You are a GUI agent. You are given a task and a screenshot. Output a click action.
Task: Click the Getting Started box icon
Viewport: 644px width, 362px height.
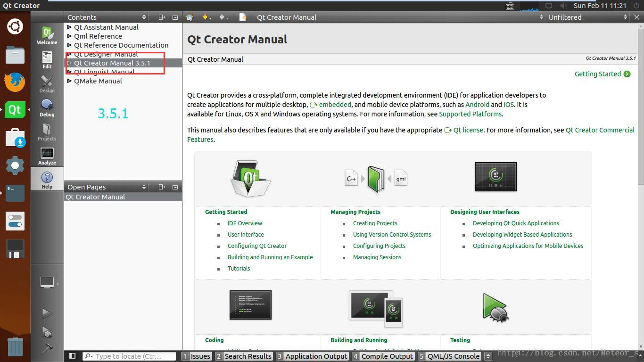[x=250, y=178]
